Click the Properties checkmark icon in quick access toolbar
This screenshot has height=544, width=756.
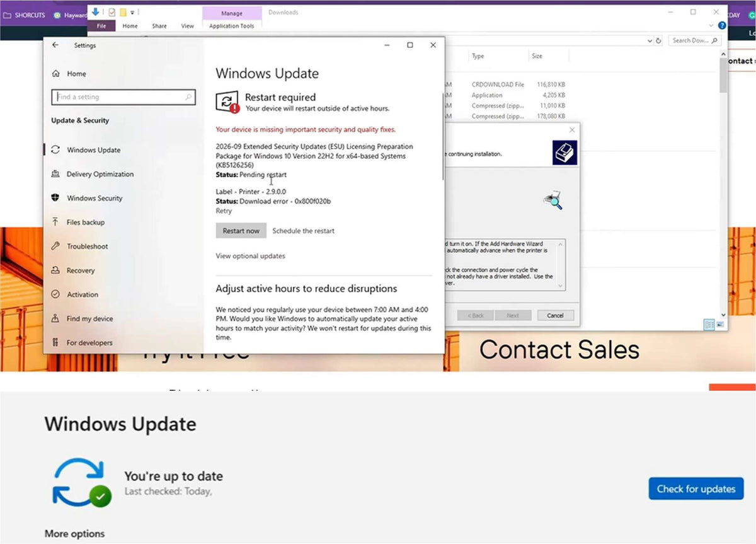click(x=112, y=12)
